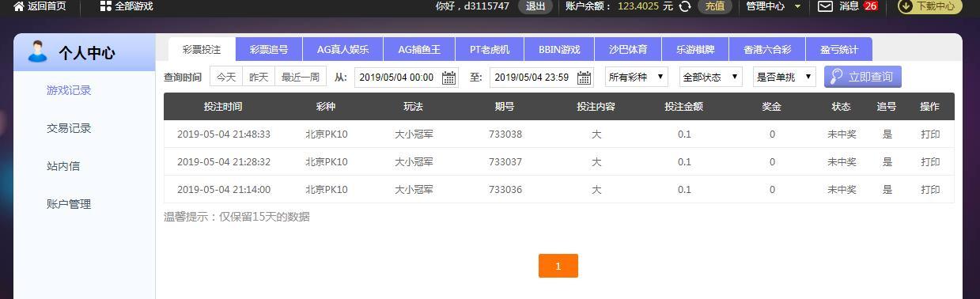Select the 最近一周 time filter

pyautogui.click(x=301, y=77)
